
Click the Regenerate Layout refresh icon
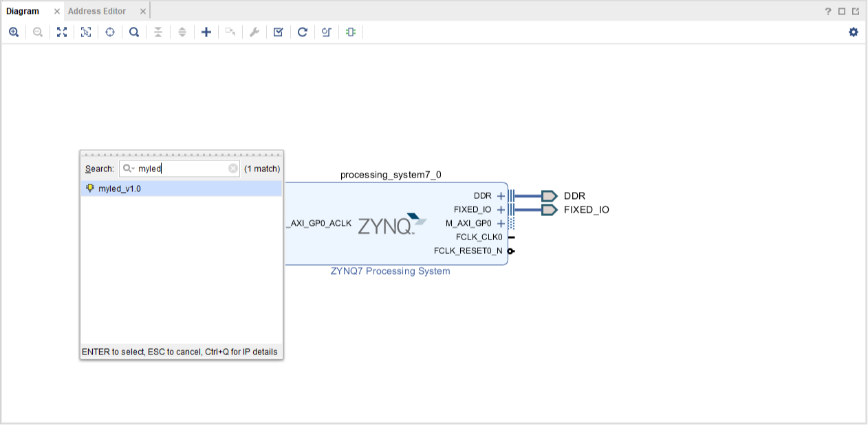pos(303,32)
